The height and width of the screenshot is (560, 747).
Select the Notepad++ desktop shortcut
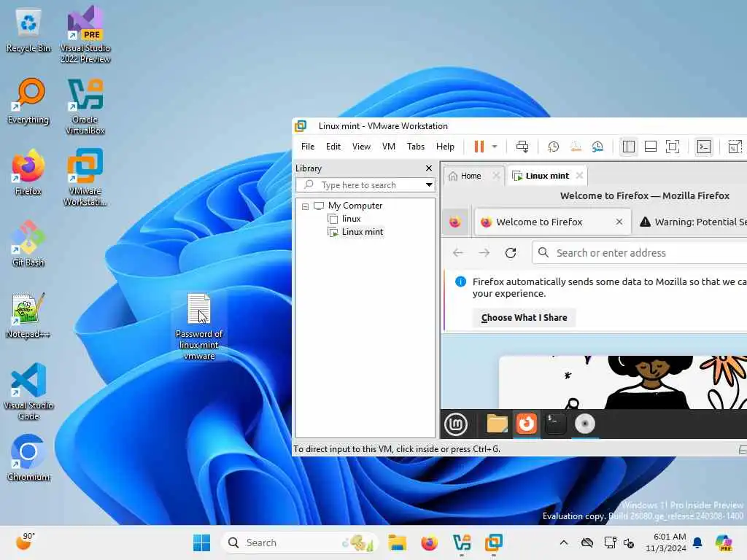(28, 315)
